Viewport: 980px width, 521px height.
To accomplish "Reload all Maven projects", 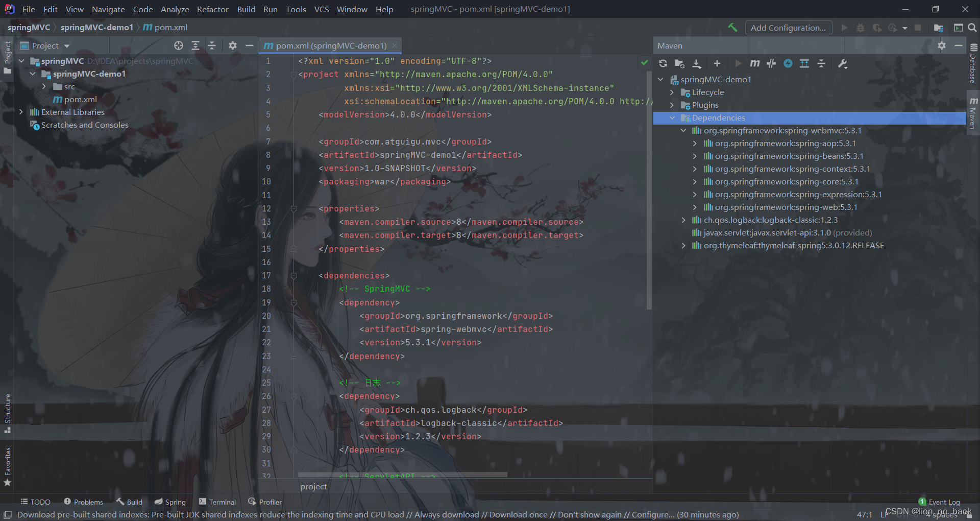I will coord(663,63).
